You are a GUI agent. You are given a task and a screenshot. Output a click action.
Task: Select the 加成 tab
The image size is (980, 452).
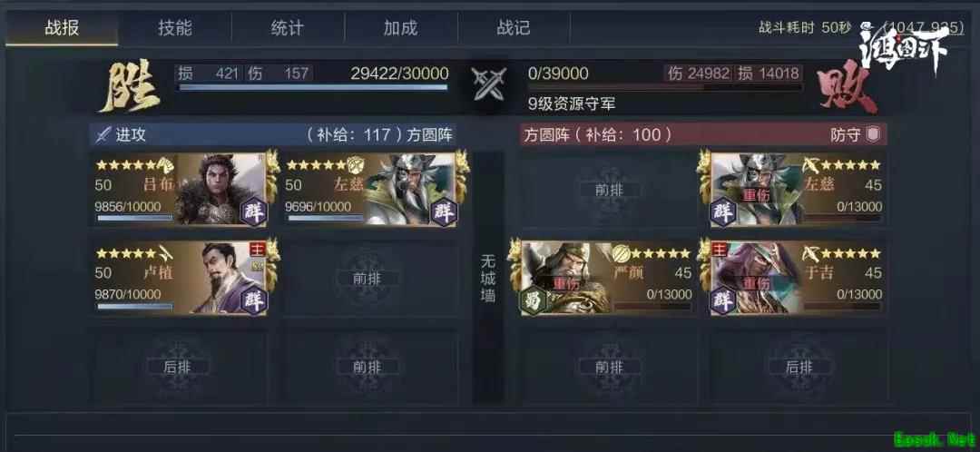pos(401,28)
